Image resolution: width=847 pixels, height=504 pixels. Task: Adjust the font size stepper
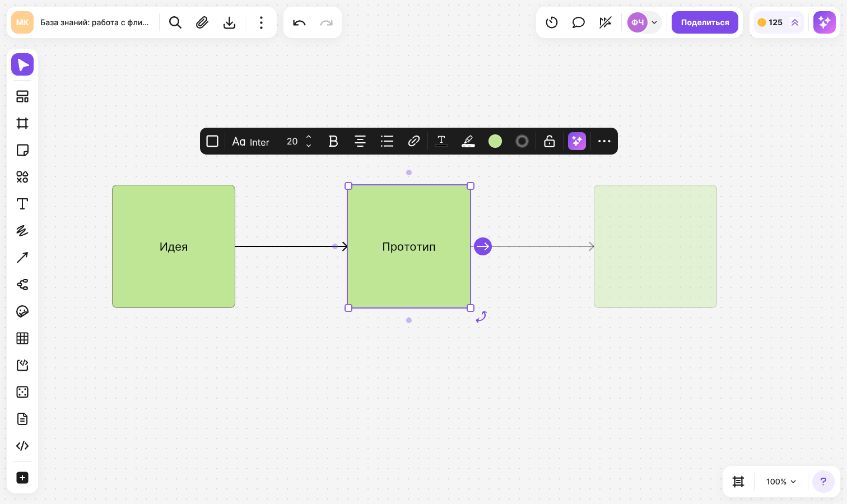coord(309,141)
